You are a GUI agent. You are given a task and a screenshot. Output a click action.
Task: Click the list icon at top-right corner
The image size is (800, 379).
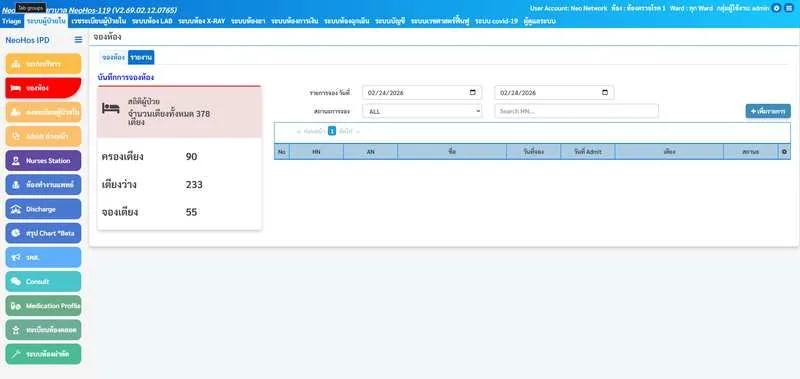(789, 8)
